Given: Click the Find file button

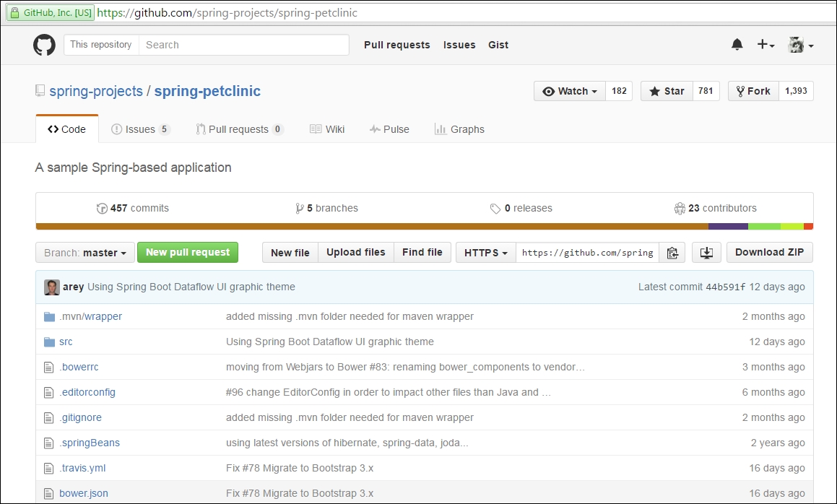Looking at the screenshot, I should coord(422,253).
